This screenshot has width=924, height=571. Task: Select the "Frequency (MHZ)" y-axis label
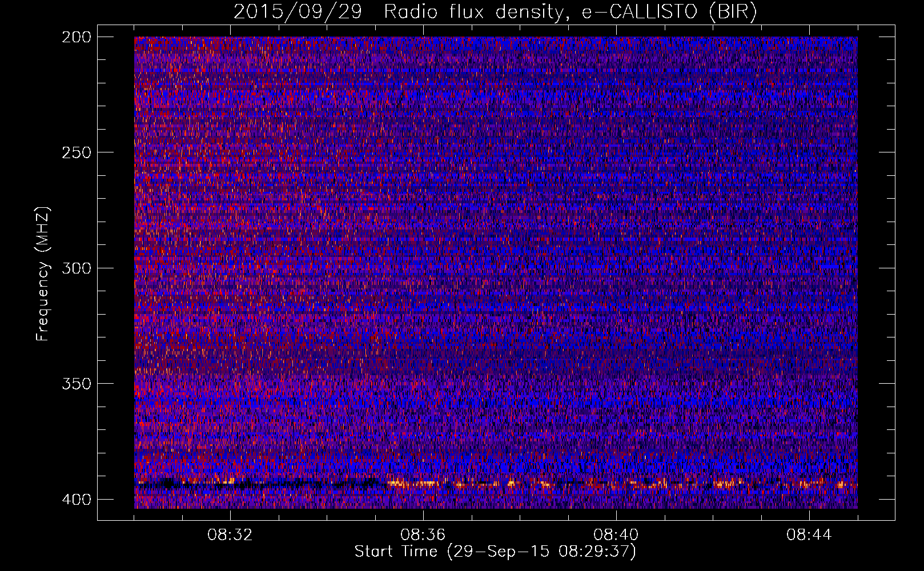43,274
